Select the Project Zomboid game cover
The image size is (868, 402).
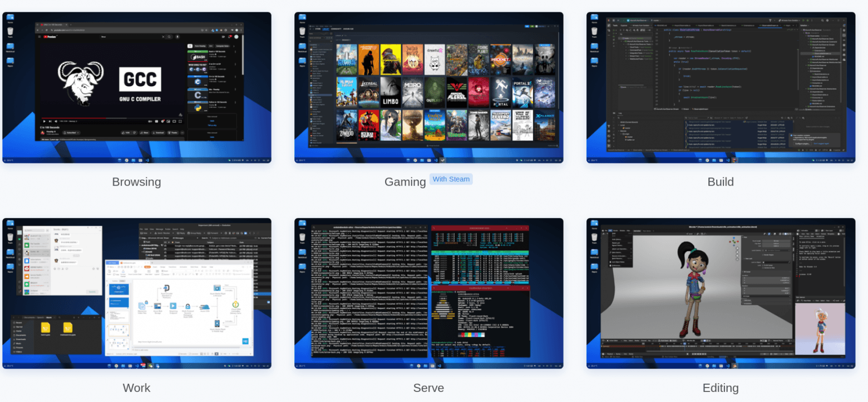pos(347,125)
